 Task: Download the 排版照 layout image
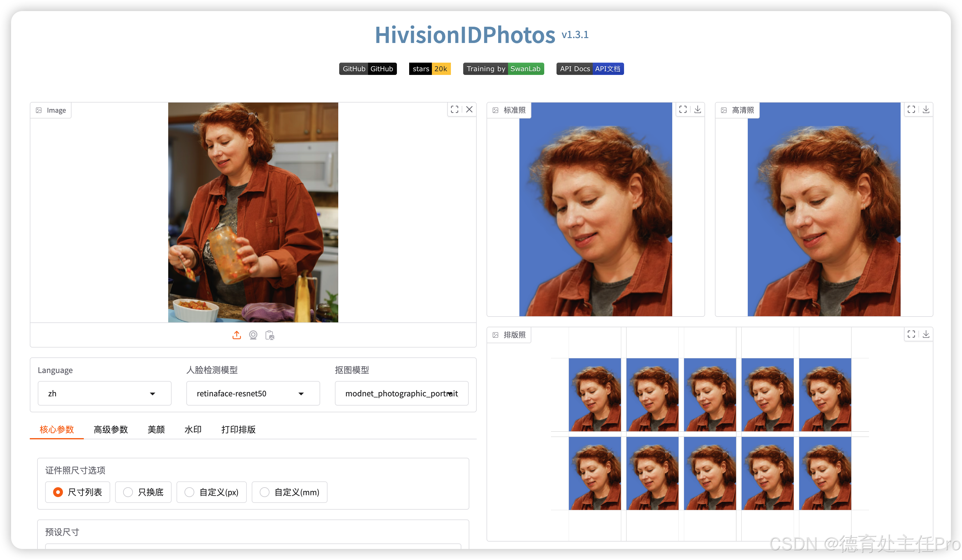(x=926, y=334)
